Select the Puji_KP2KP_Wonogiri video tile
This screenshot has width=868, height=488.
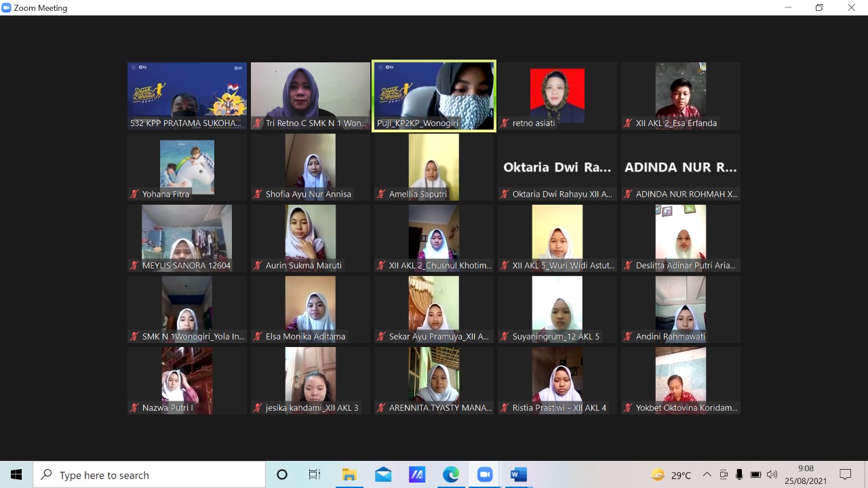434,95
